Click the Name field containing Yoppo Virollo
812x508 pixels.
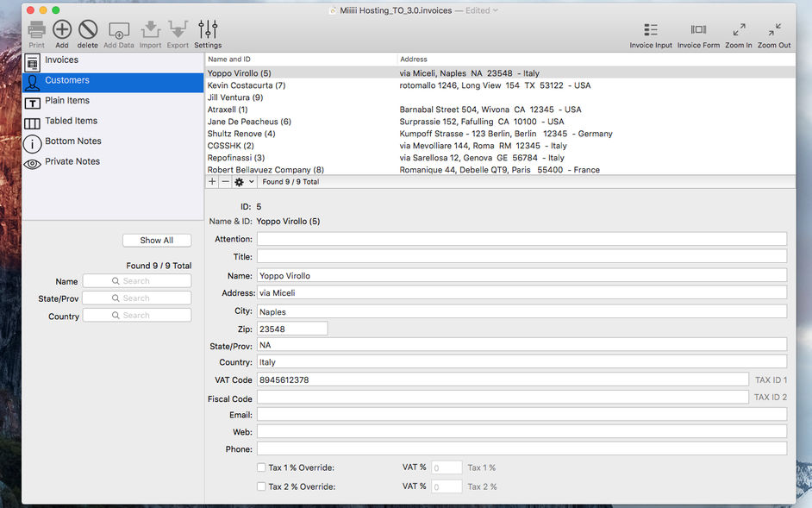point(522,275)
